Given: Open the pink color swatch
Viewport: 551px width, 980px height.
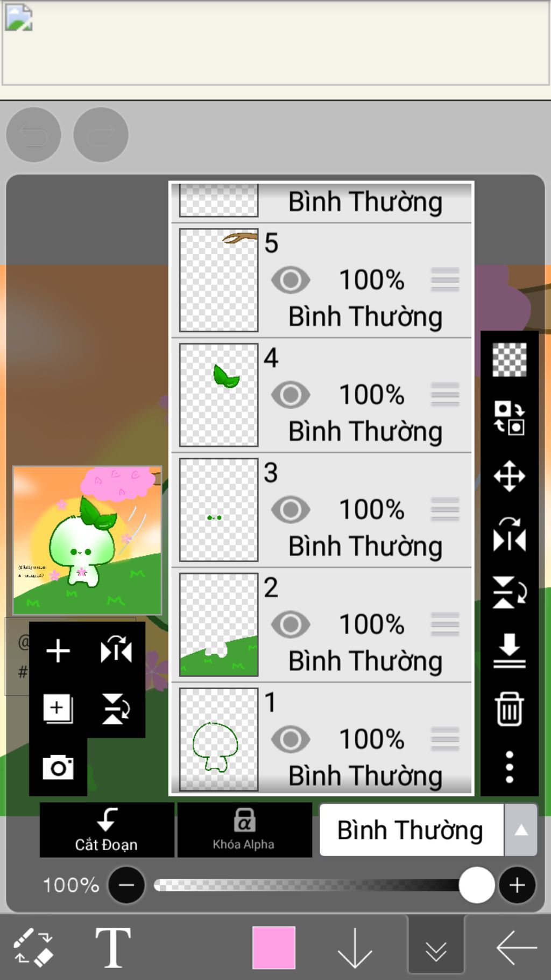Looking at the screenshot, I should (274, 947).
